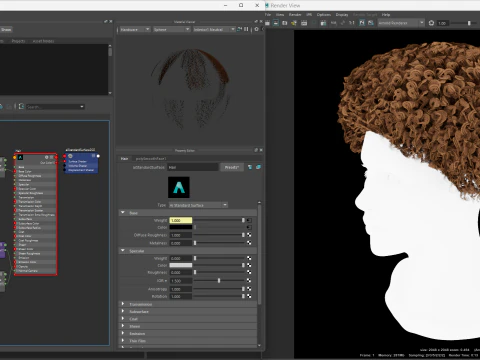Collapse the Specular section
This screenshot has height=360, width=480.
(123, 250)
